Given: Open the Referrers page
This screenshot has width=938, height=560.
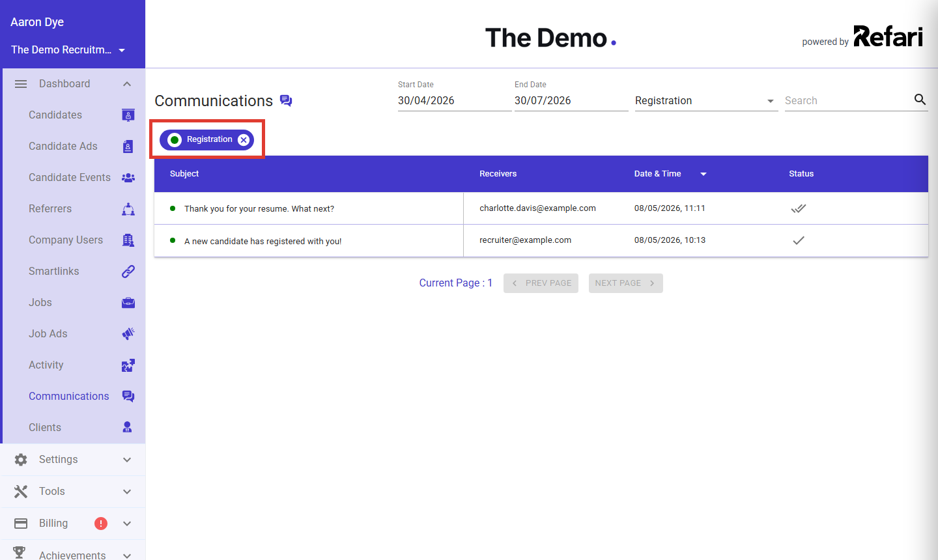Looking at the screenshot, I should click(50, 209).
